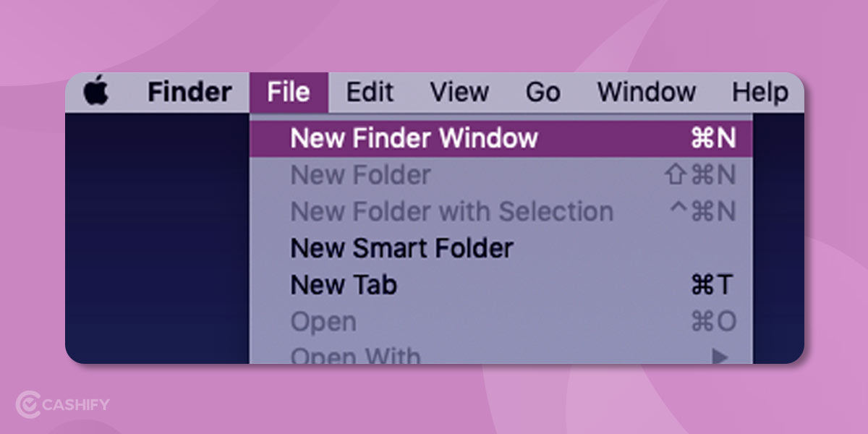The image size is (868, 434).
Task: Open the View menu
Action: (x=459, y=91)
